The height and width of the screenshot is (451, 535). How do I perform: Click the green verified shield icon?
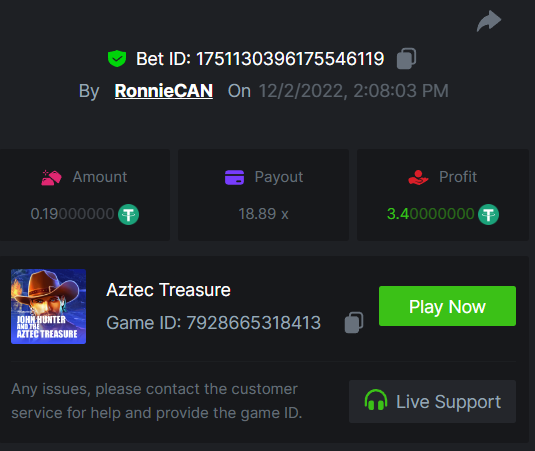click(117, 58)
